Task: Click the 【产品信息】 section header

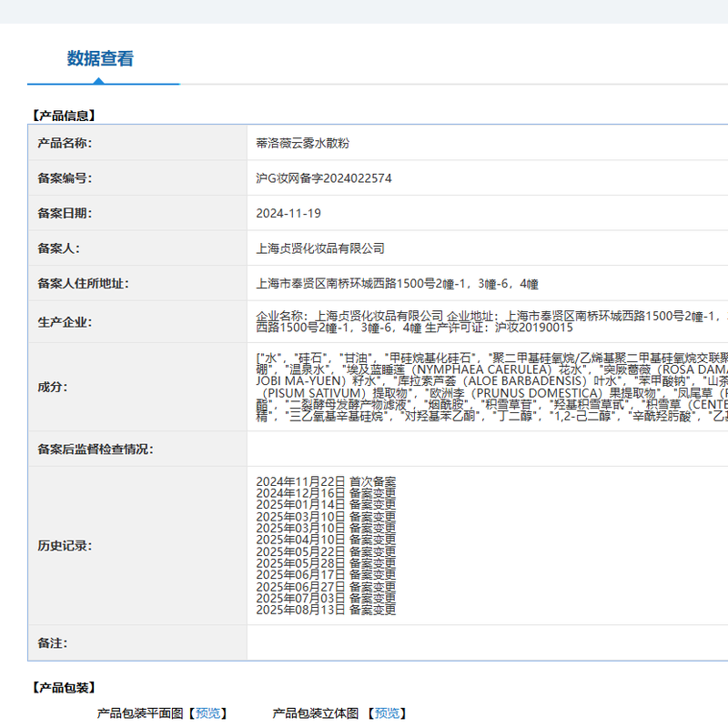Action: coord(63,116)
